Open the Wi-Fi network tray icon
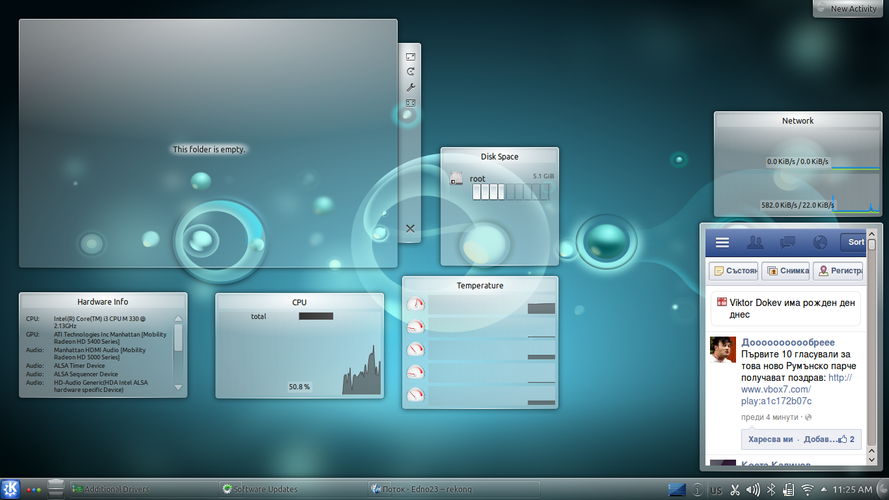Image resolution: width=889 pixels, height=500 pixels. pyautogui.click(x=807, y=490)
